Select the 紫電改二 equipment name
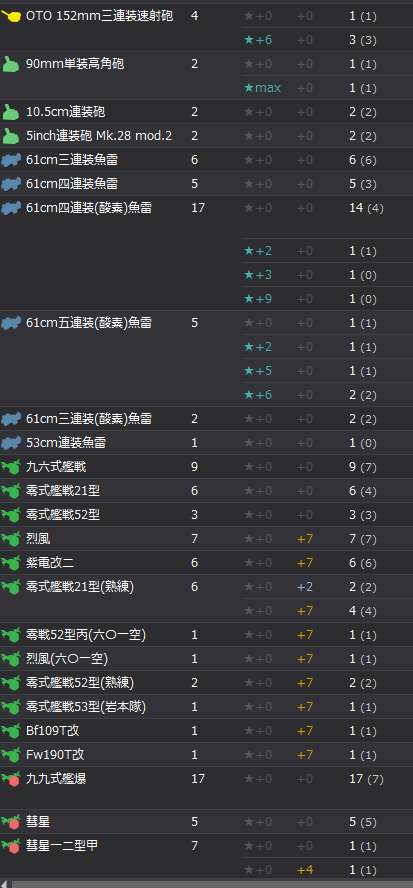The height and width of the screenshot is (888, 413). [49, 563]
